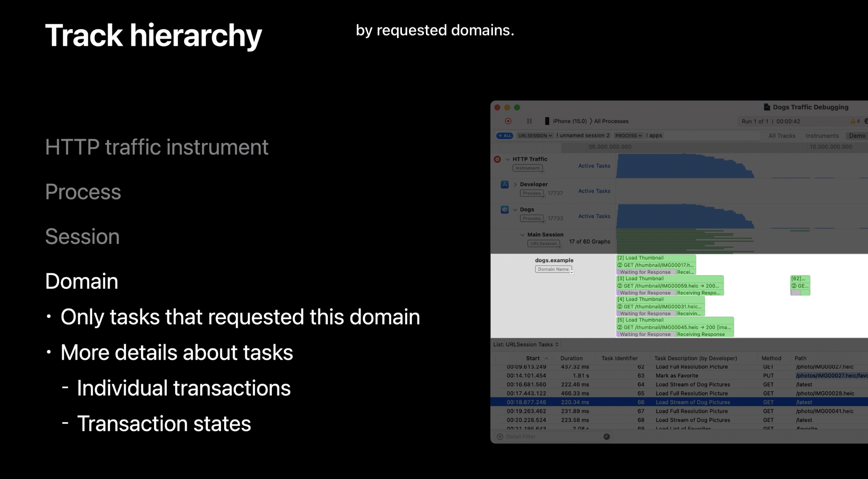Sort by the Task Identifier column header
This screenshot has height=479, width=868.
619,358
